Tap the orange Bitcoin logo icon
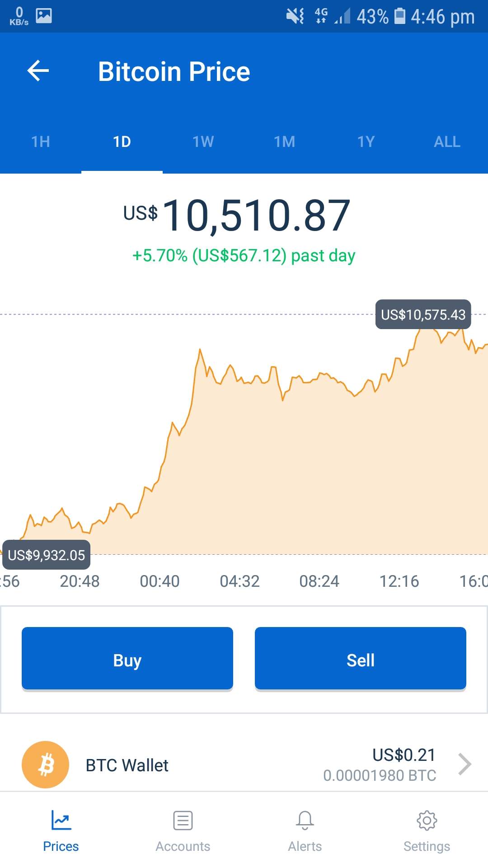This screenshot has height=868, width=488. (x=45, y=764)
